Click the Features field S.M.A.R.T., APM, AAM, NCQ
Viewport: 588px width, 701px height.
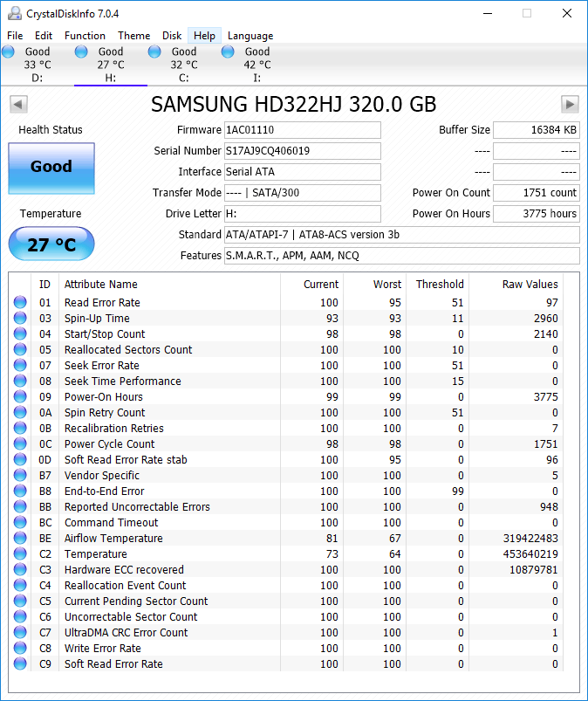(401, 256)
